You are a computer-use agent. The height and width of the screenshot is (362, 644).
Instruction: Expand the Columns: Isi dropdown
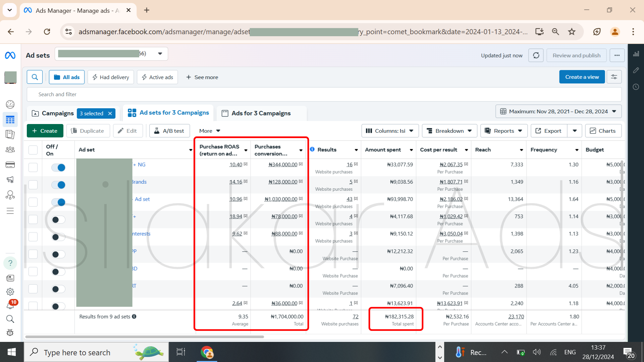(x=390, y=131)
